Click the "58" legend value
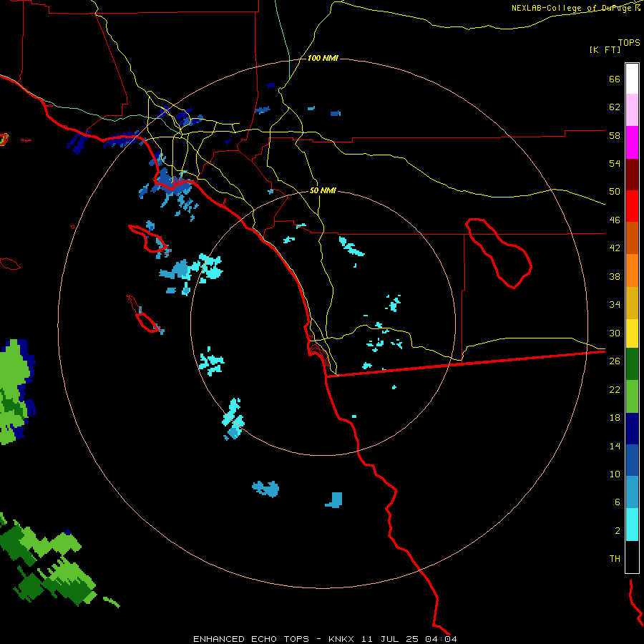This screenshot has height=644, width=644. click(x=615, y=135)
